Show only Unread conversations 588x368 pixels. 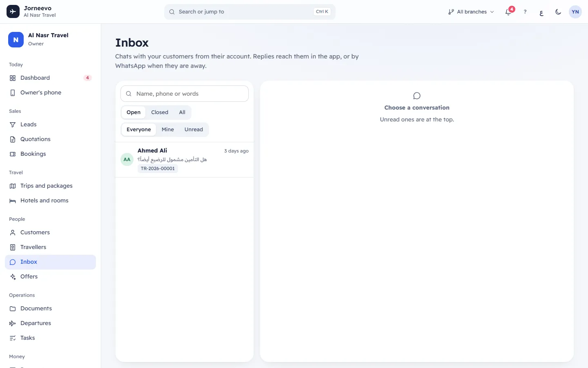tap(194, 130)
